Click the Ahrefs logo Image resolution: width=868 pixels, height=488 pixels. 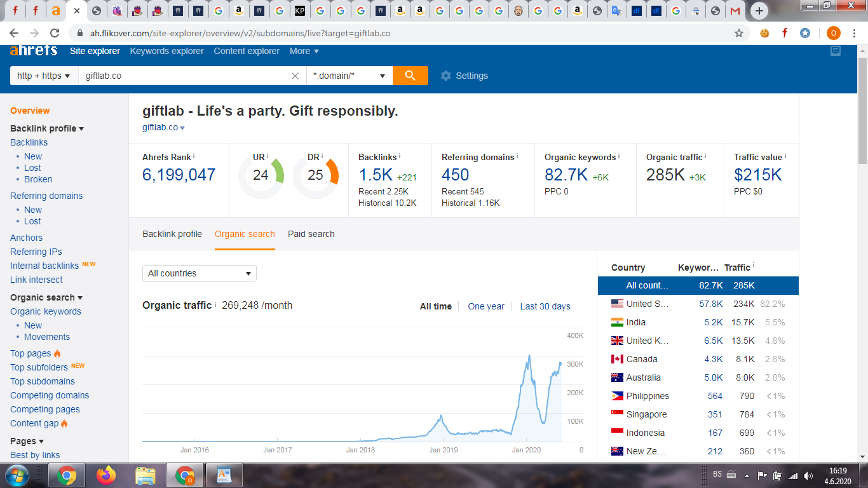[x=34, y=51]
